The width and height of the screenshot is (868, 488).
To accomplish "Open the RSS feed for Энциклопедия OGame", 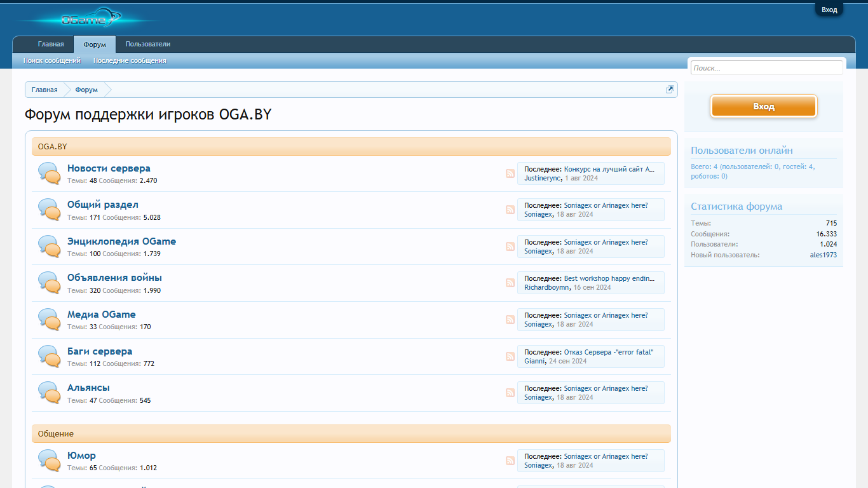I will pos(510,247).
